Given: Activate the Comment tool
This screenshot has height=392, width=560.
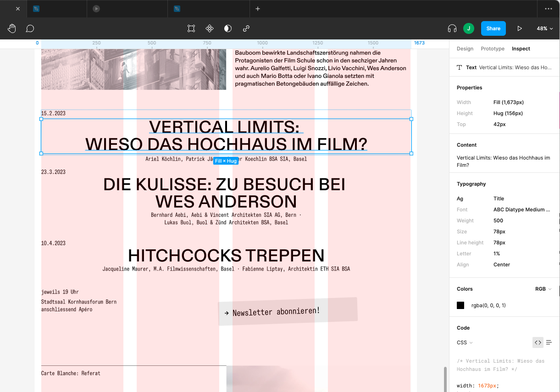Looking at the screenshot, I should click(30, 28).
